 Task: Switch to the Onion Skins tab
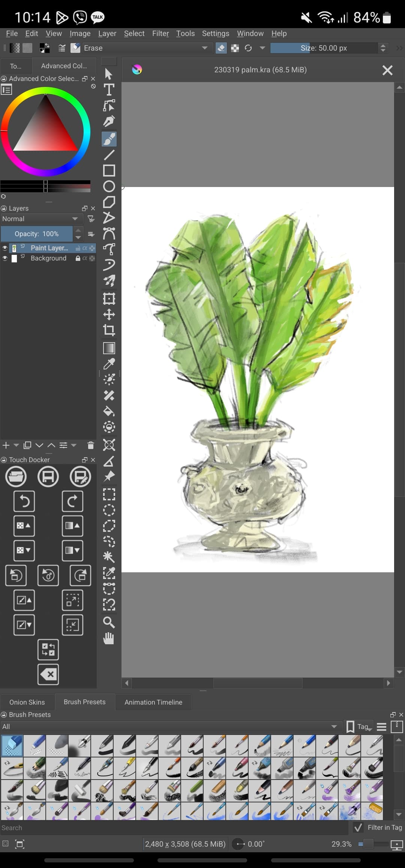tap(27, 702)
